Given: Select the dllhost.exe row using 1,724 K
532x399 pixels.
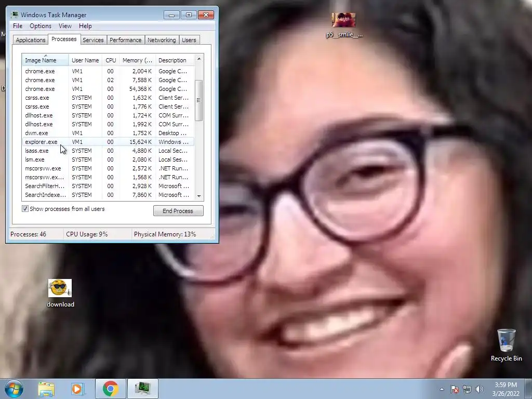Looking at the screenshot, I should [x=108, y=115].
